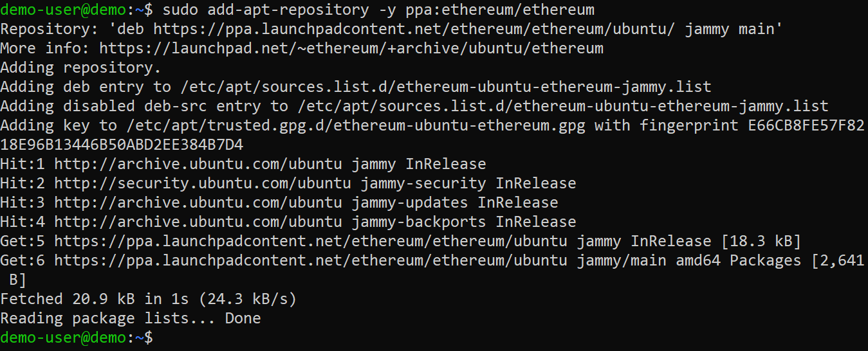
Task: Open the launchpad.net More info URL
Action: (x=351, y=48)
